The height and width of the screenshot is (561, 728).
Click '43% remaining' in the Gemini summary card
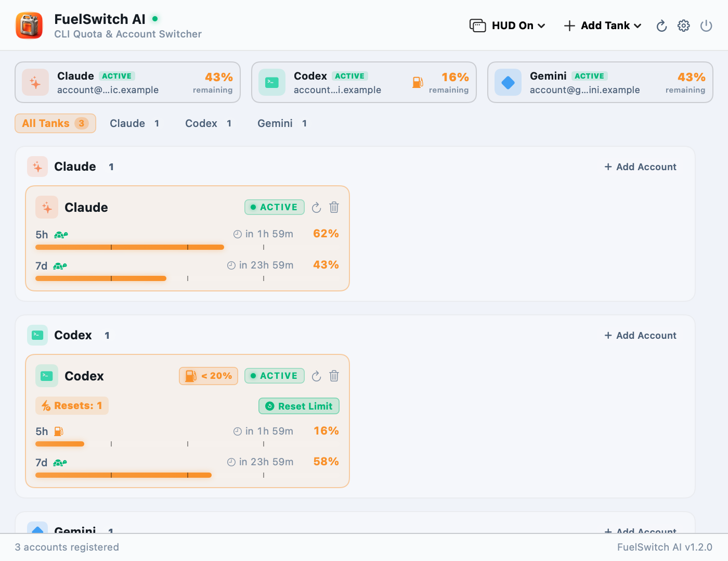click(685, 82)
